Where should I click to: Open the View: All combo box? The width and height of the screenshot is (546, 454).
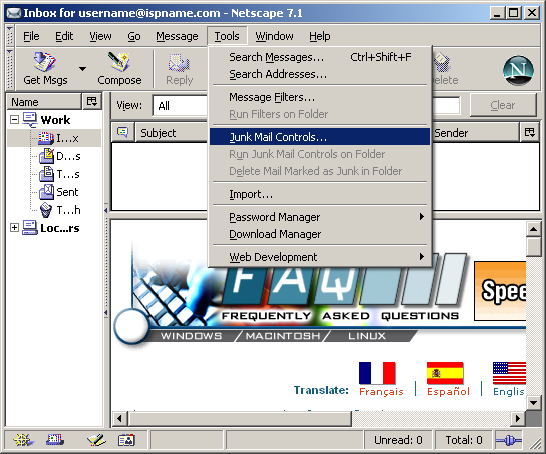click(x=180, y=106)
